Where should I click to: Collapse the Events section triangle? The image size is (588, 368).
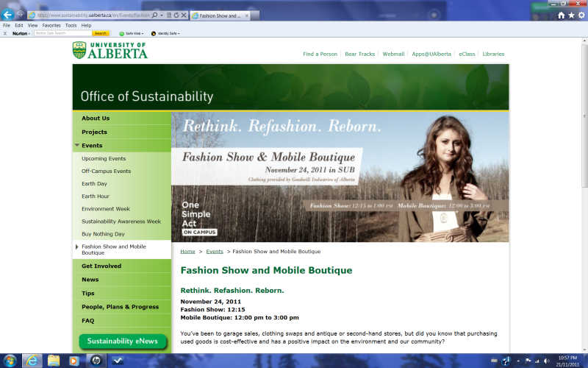tap(77, 145)
